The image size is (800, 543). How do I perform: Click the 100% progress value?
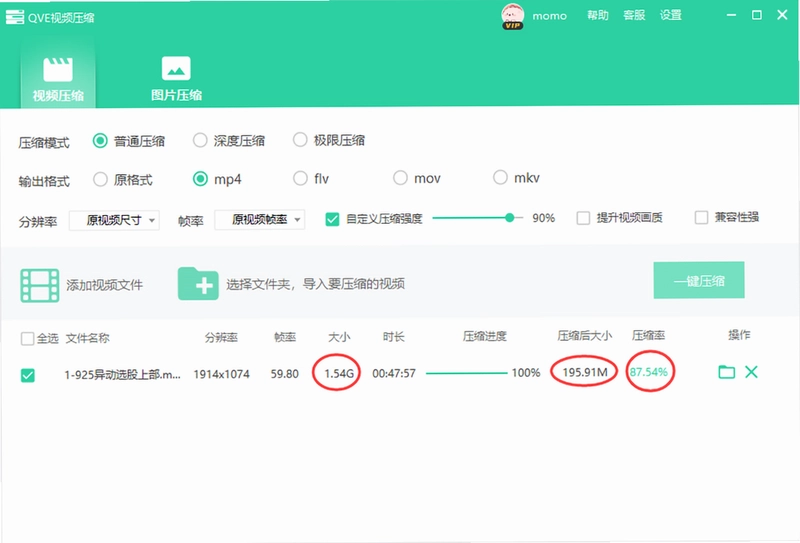pos(526,373)
